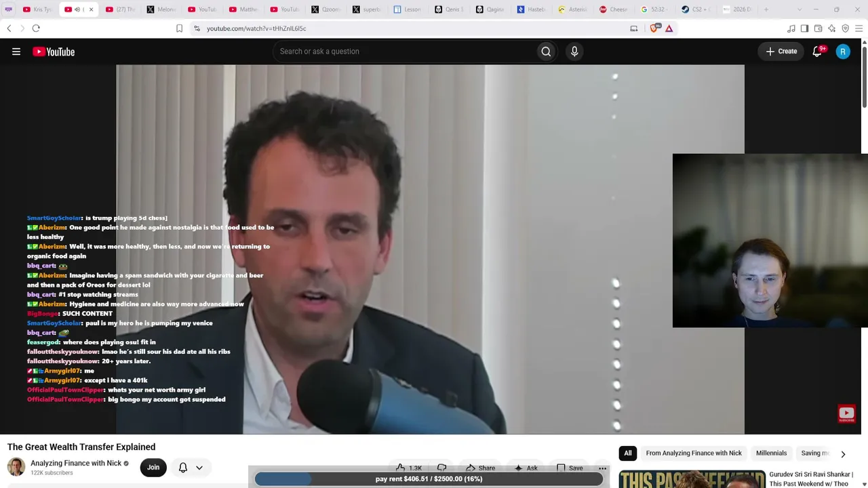This screenshot has height=488, width=868.
Task: Go back with the browser back arrow
Action: click(9, 28)
